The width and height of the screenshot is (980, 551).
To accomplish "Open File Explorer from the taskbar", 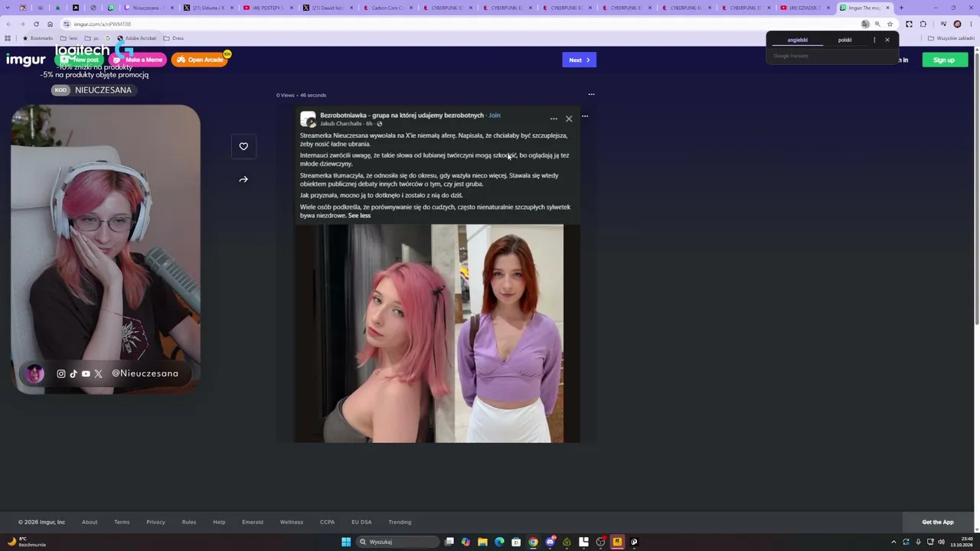I will pyautogui.click(x=482, y=542).
